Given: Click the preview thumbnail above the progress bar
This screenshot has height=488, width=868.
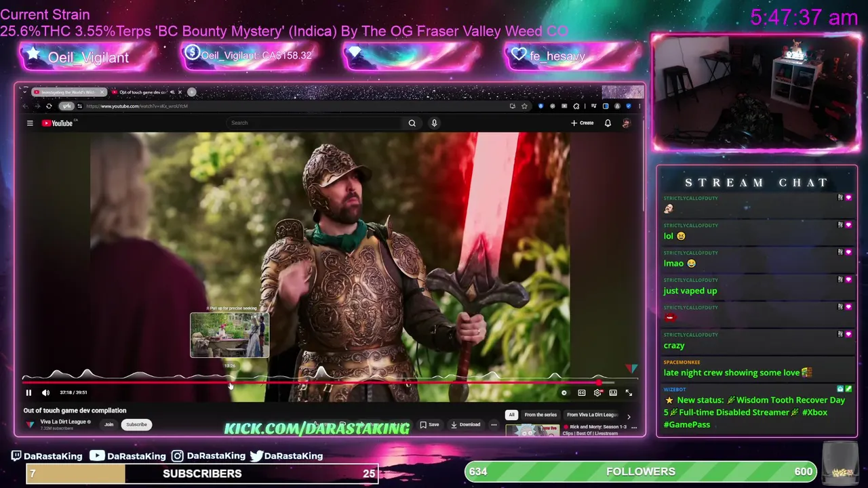Looking at the screenshot, I should pos(229,335).
